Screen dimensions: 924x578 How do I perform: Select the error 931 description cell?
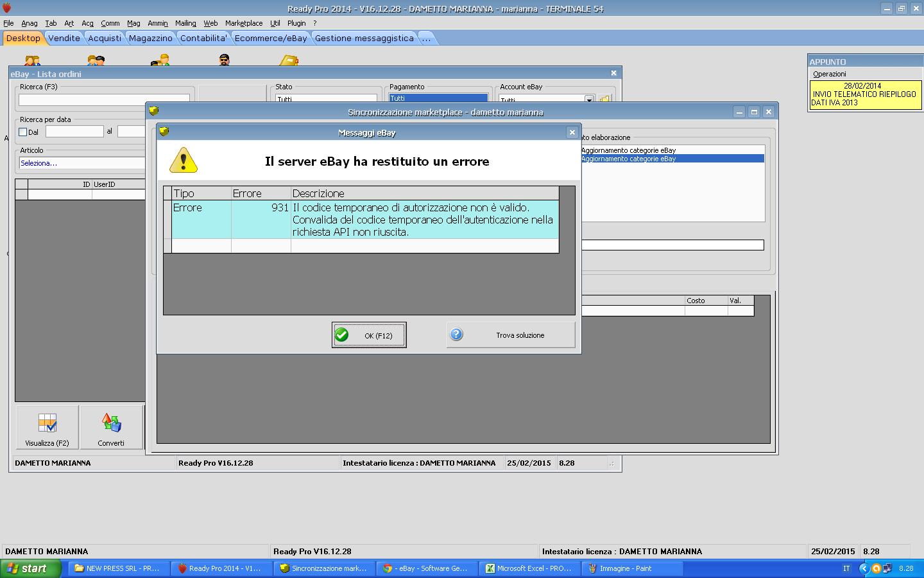point(425,220)
